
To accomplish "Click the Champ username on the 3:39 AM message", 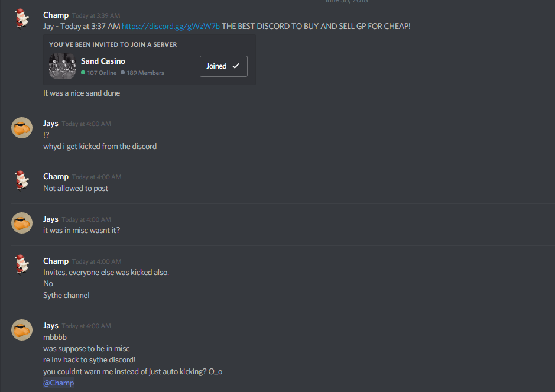I will click(56, 15).
